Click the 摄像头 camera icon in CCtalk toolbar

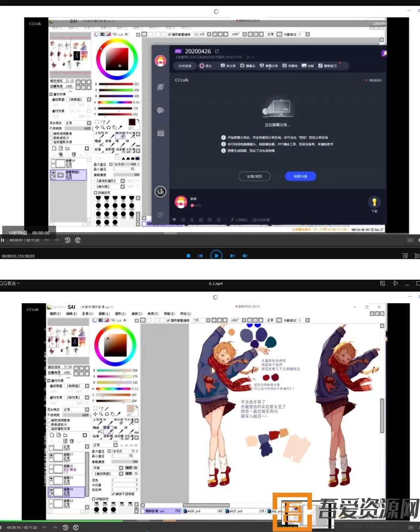pyautogui.click(x=248, y=66)
